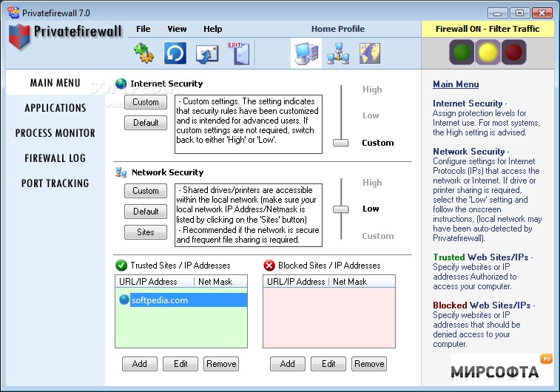560x392 pixels.
Task: Click the yellow Filter Traffic light
Action: 488,52
